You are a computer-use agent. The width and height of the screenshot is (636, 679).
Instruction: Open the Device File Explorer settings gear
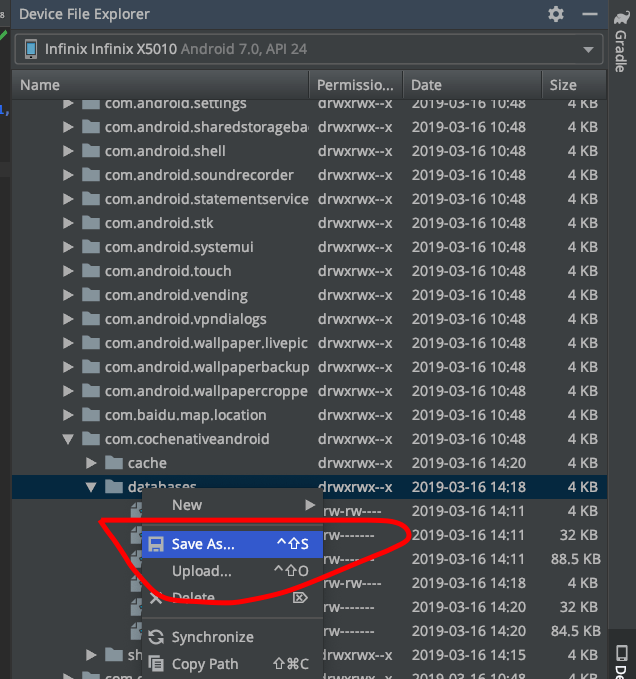click(x=557, y=14)
